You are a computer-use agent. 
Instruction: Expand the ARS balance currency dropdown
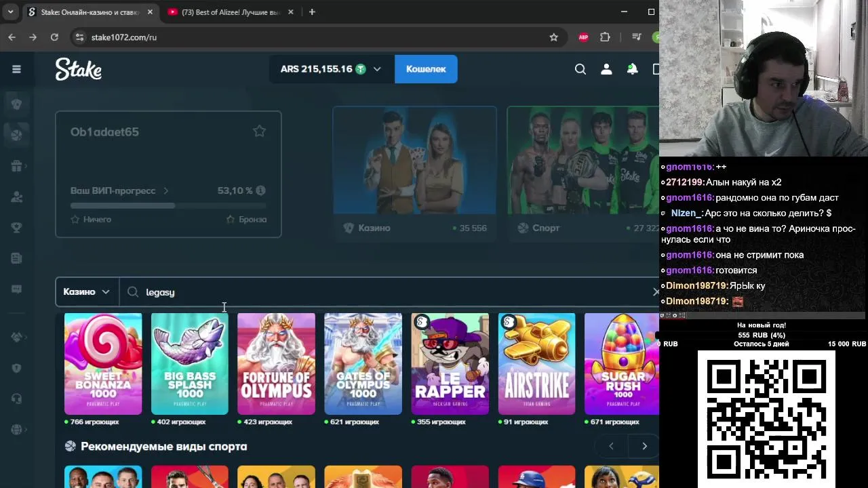pos(377,69)
